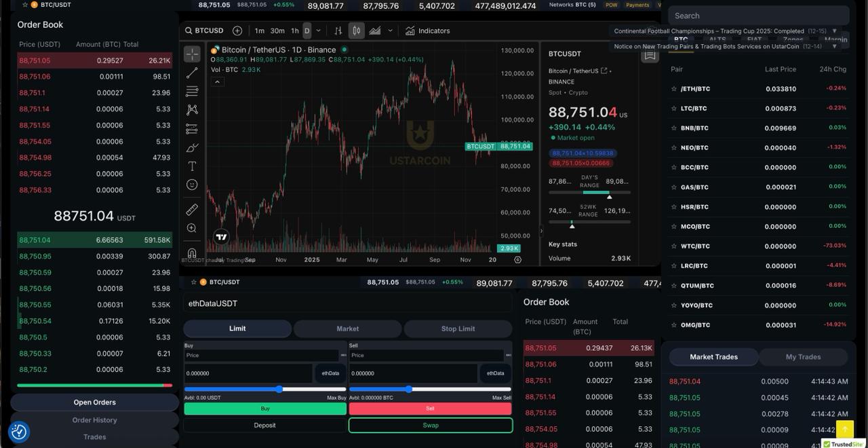This screenshot has width=868, height=448.
Task: Select the candlestick chart type icon
Action: [356, 31]
